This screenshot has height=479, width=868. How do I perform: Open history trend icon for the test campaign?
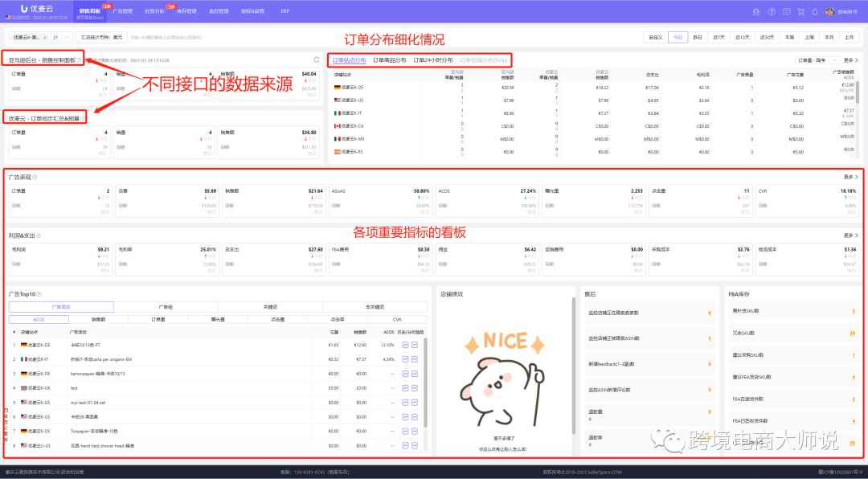[405, 387]
